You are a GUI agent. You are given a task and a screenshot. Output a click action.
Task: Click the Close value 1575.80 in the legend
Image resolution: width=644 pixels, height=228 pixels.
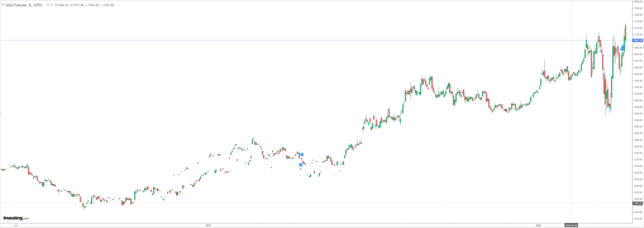coord(108,5)
